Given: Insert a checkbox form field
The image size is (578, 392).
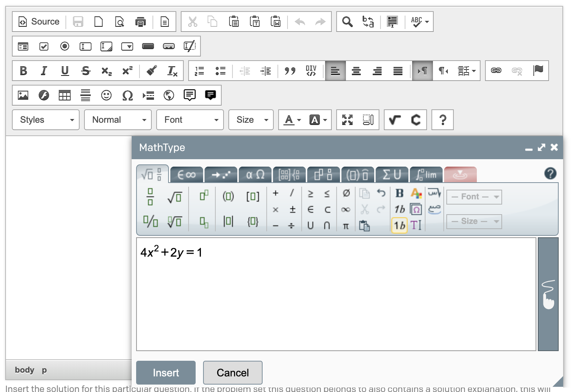Looking at the screenshot, I should coord(44,46).
